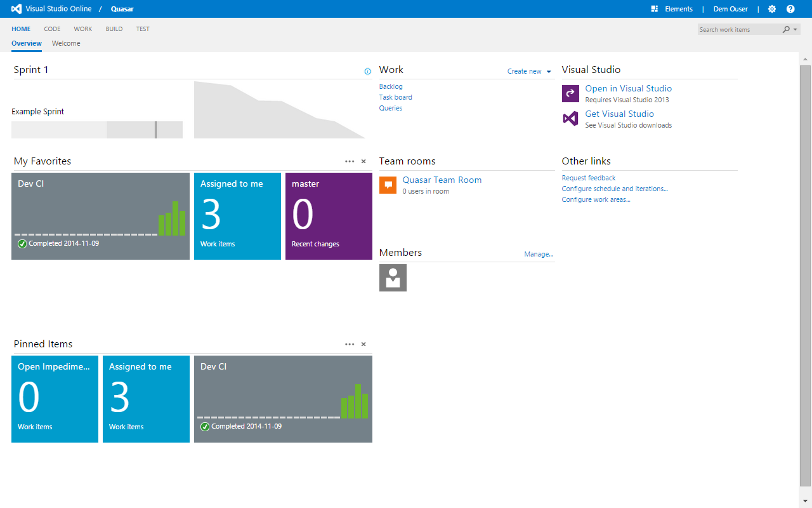This screenshot has width=812, height=508.
Task: Open Assigned to me tile in My Favorites
Action: pos(237,217)
